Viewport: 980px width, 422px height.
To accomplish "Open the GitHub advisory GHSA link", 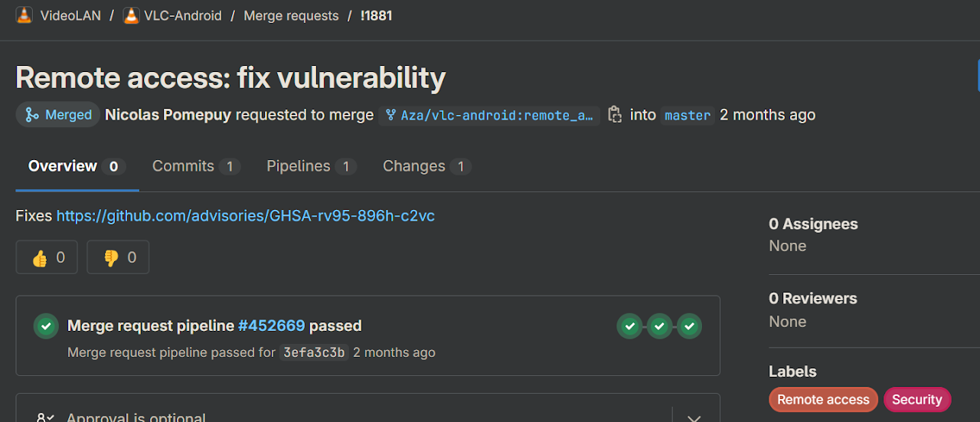I will pos(245,216).
